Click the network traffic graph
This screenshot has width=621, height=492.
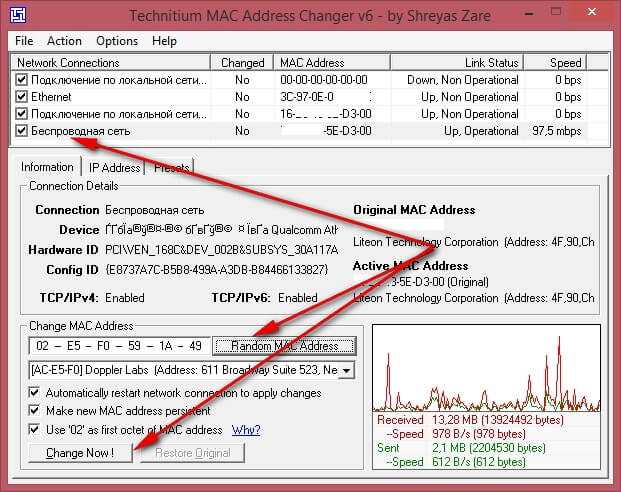tap(486, 368)
